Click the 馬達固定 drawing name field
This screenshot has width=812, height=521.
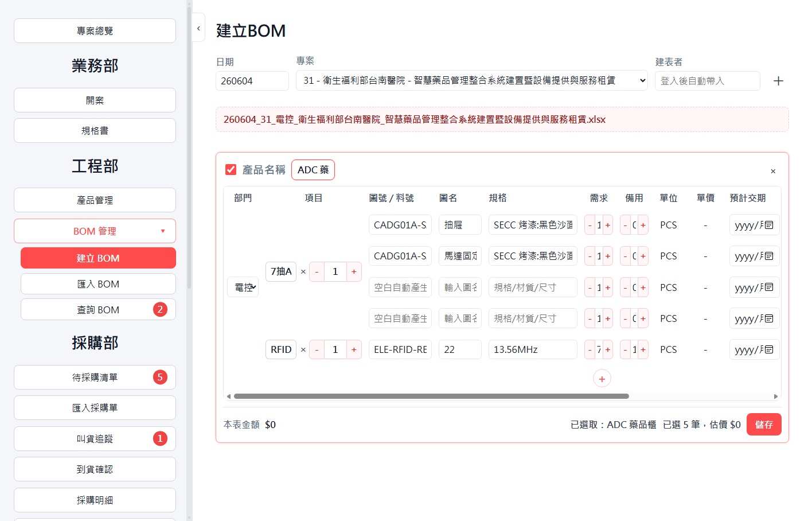coord(460,256)
